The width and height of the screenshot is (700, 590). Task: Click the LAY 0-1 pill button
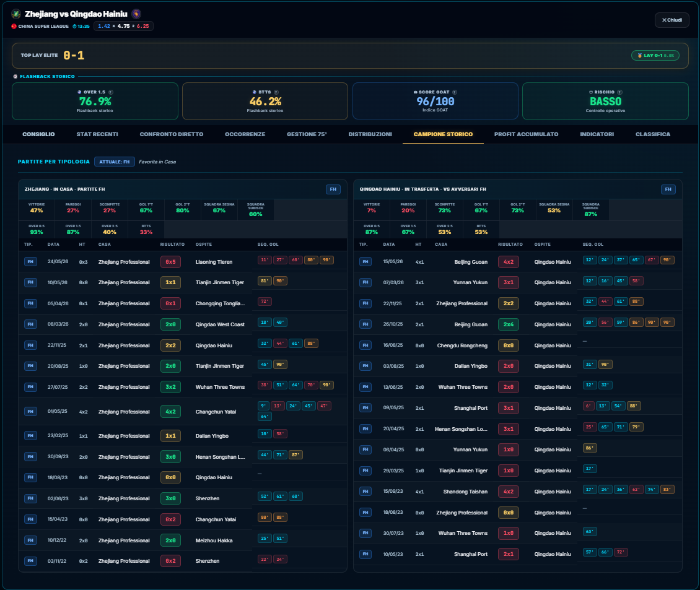(x=655, y=55)
